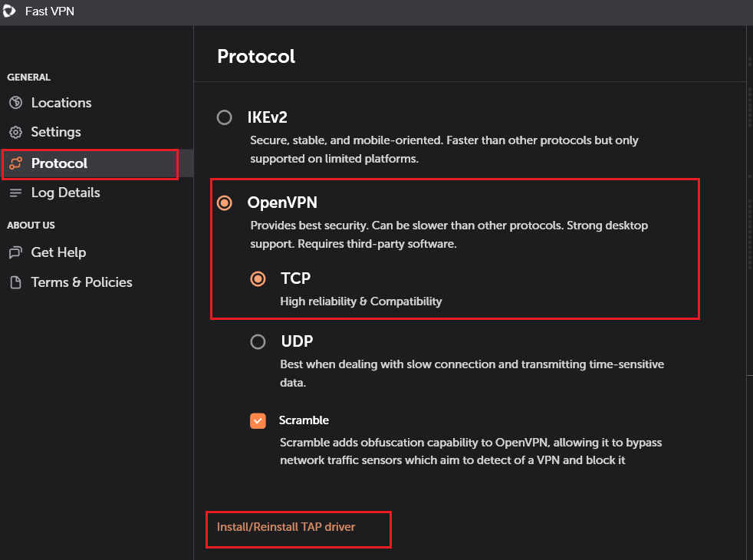
Task: Open the Locations menu item
Action: coord(61,103)
